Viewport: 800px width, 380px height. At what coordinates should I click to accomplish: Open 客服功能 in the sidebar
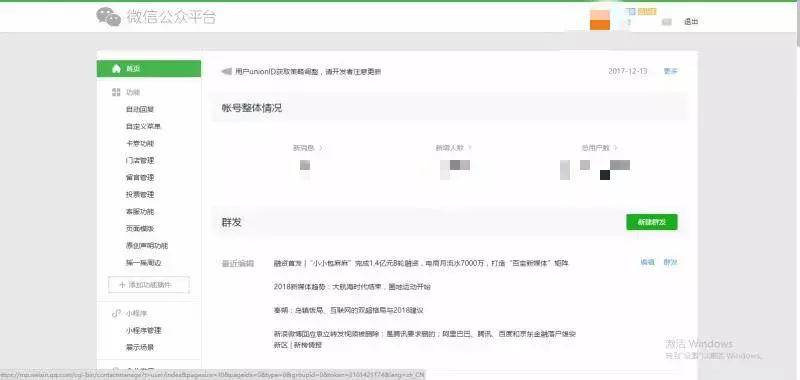[140, 212]
